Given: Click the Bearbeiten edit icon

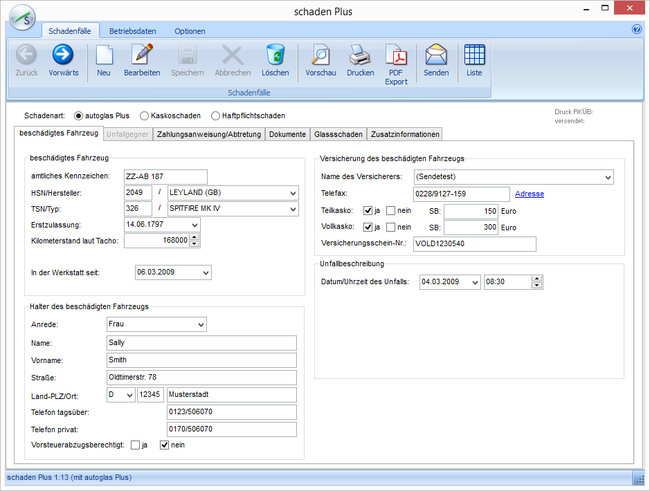Looking at the screenshot, I should pos(142,55).
